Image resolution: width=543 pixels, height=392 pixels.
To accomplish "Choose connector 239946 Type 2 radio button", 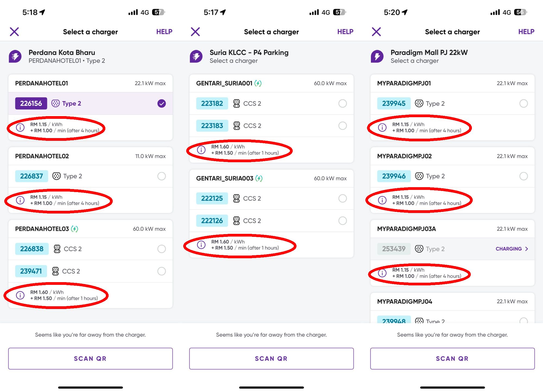I will (523, 176).
